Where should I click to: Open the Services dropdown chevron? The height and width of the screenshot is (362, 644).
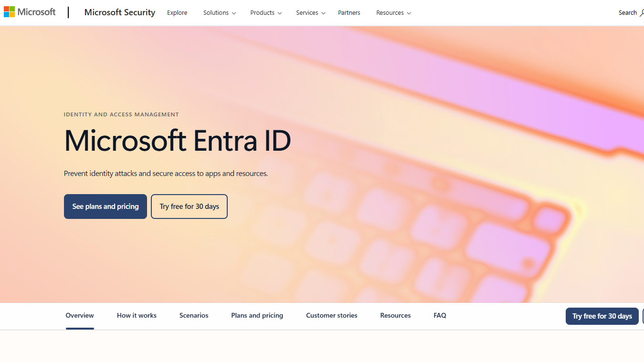pyautogui.click(x=324, y=13)
